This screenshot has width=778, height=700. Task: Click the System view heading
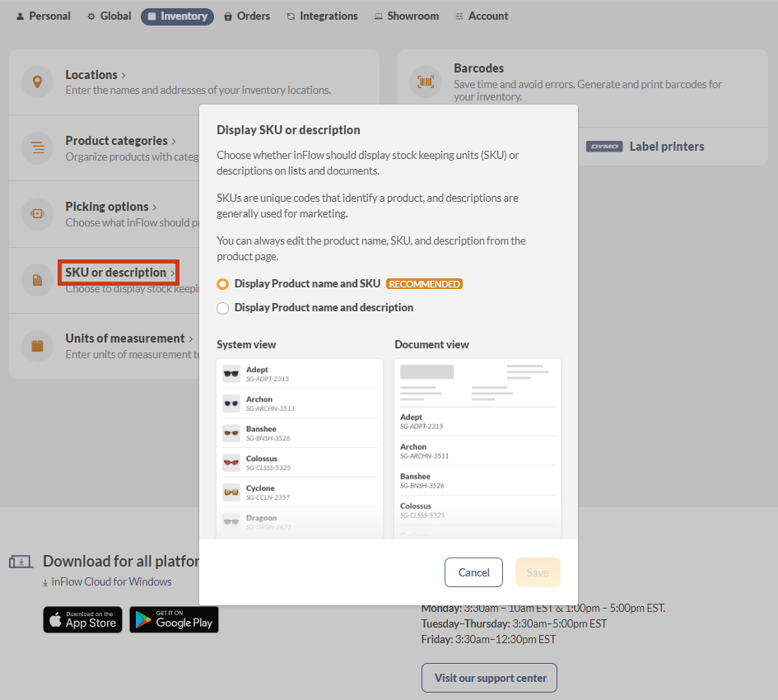pyautogui.click(x=246, y=344)
